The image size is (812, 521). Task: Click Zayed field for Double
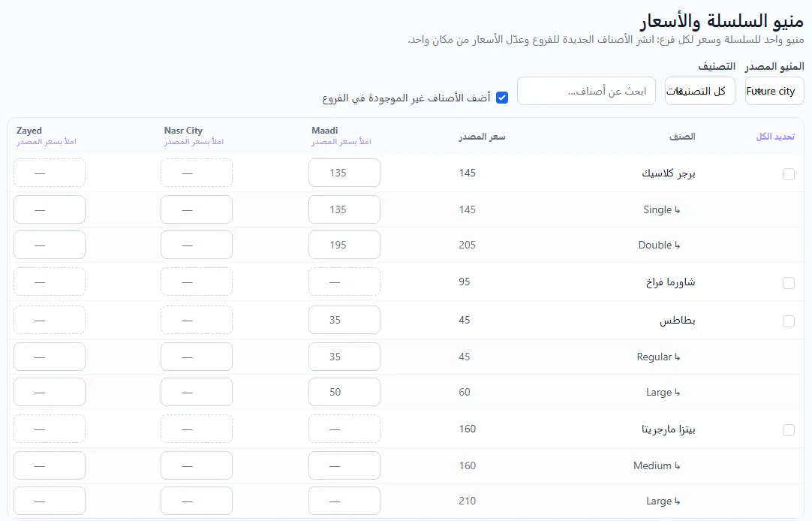[x=50, y=245]
